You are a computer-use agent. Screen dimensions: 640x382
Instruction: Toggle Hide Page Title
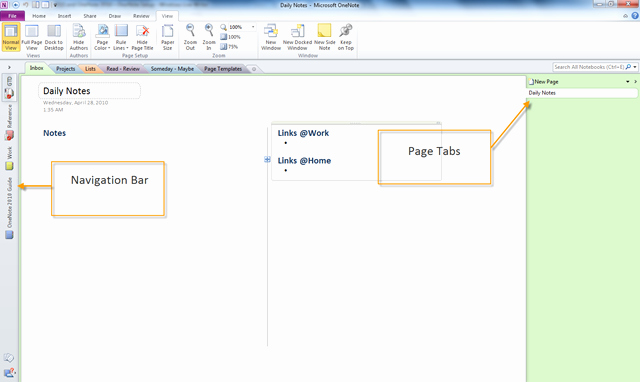tap(142, 37)
